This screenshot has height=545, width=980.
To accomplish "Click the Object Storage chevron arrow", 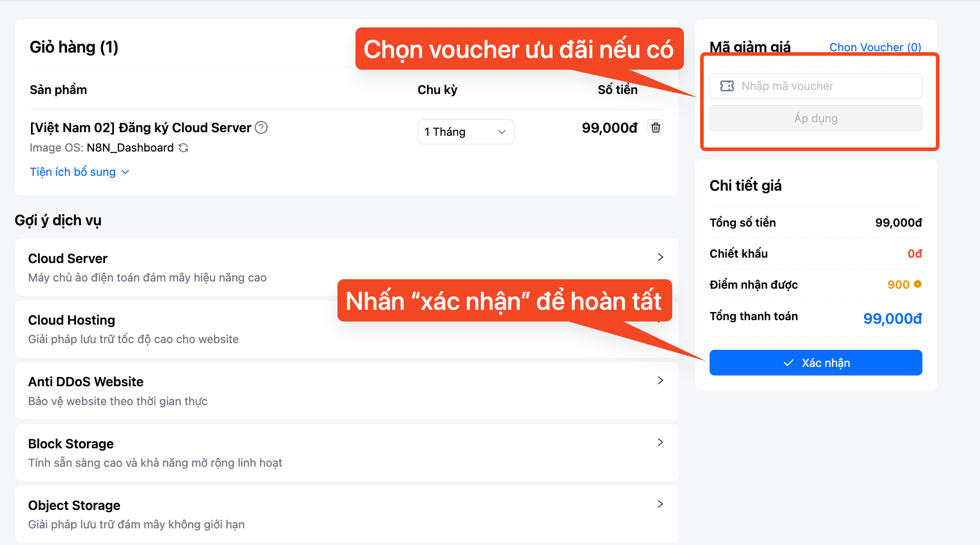I will pos(660,504).
